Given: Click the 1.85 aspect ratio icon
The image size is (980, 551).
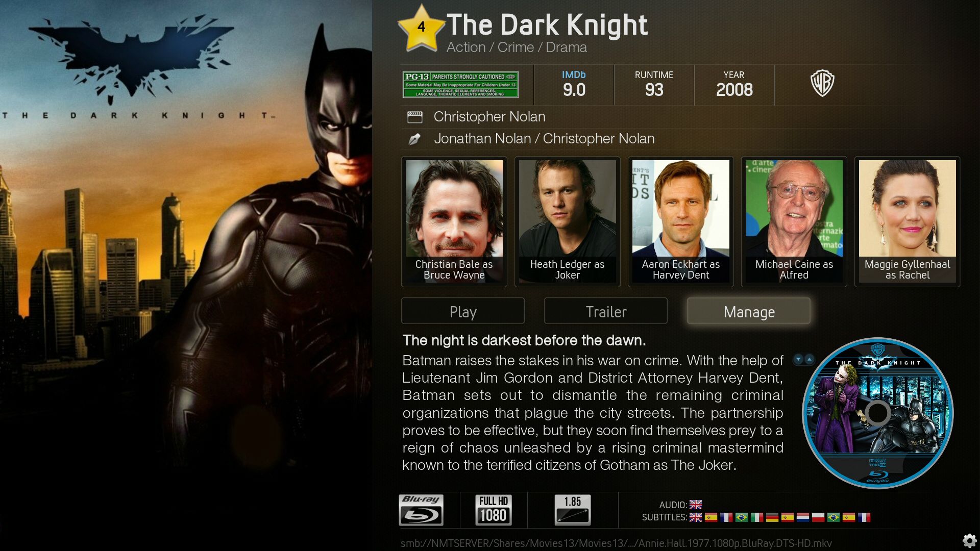Looking at the screenshot, I should [x=573, y=510].
